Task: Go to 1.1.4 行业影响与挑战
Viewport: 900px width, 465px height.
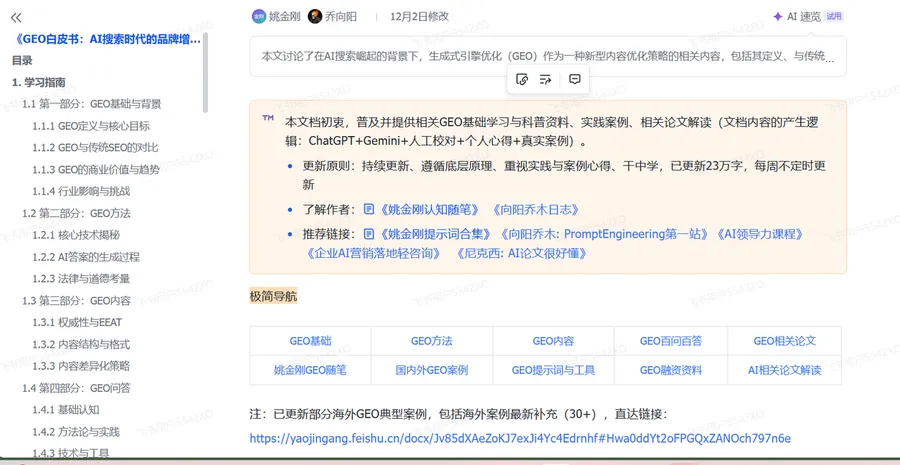Action: [81, 191]
